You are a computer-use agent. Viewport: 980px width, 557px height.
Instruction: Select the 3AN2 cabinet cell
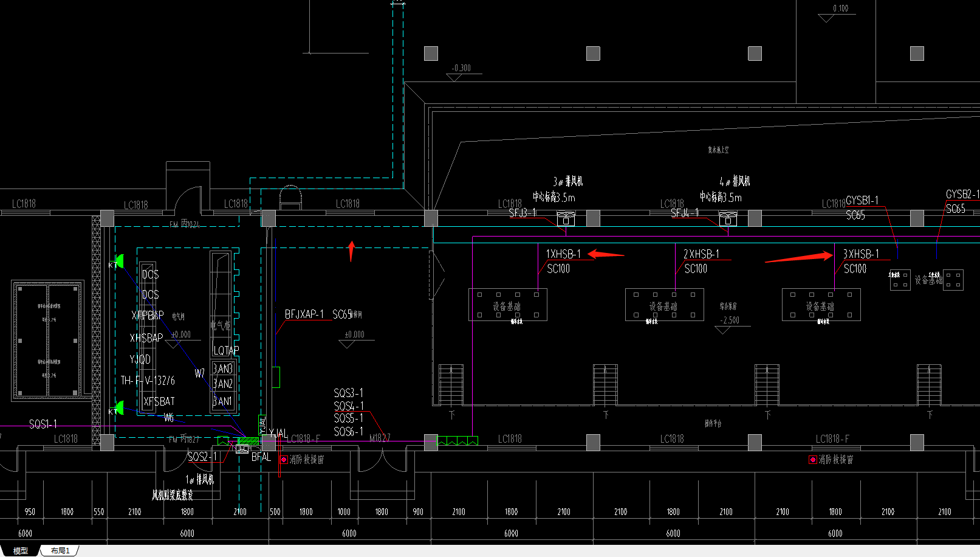coord(222,384)
